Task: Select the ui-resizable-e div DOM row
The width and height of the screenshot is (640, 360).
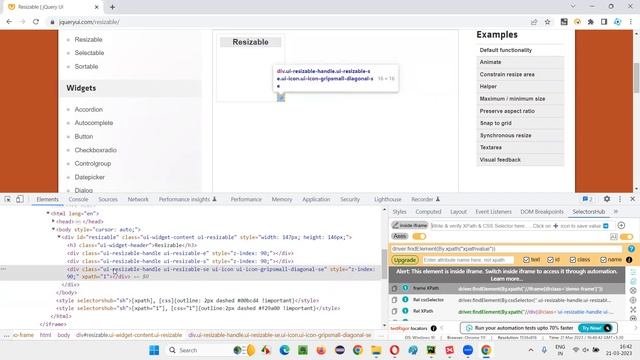Action: tap(180, 253)
